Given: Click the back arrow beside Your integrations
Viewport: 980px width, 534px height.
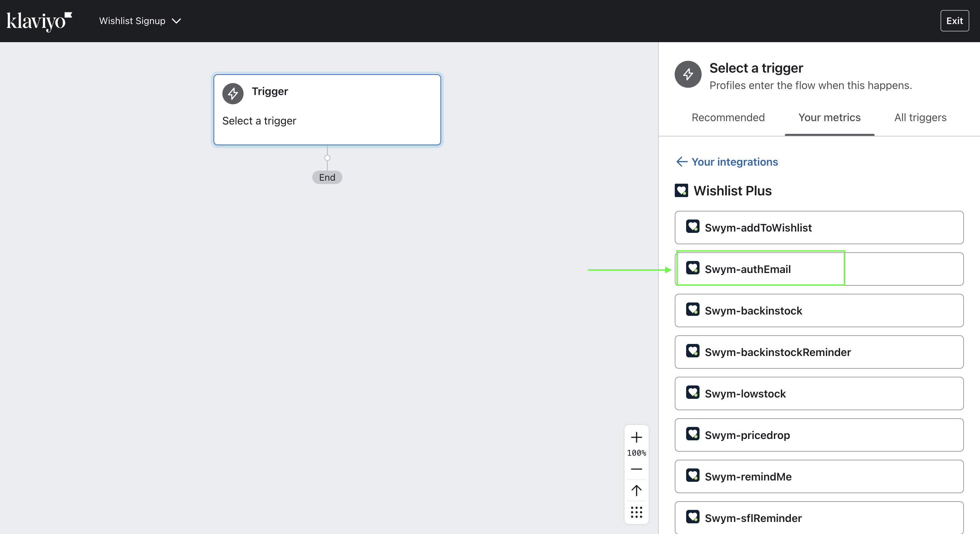Looking at the screenshot, I should (682, 162).
